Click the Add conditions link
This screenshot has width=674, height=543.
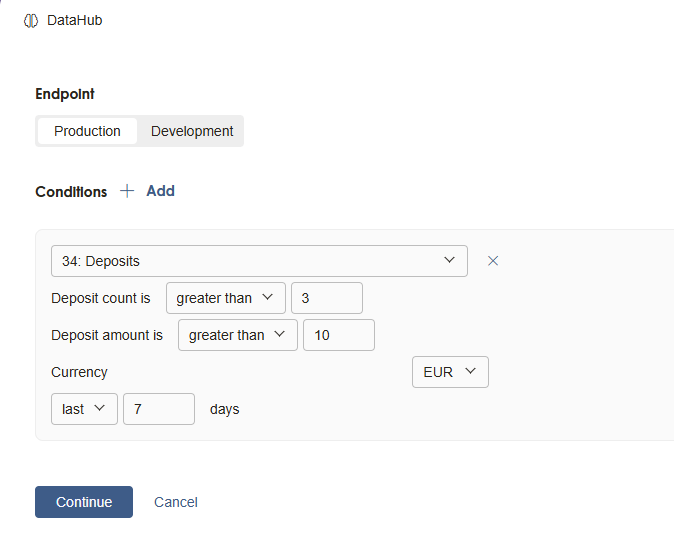[160, 191]
